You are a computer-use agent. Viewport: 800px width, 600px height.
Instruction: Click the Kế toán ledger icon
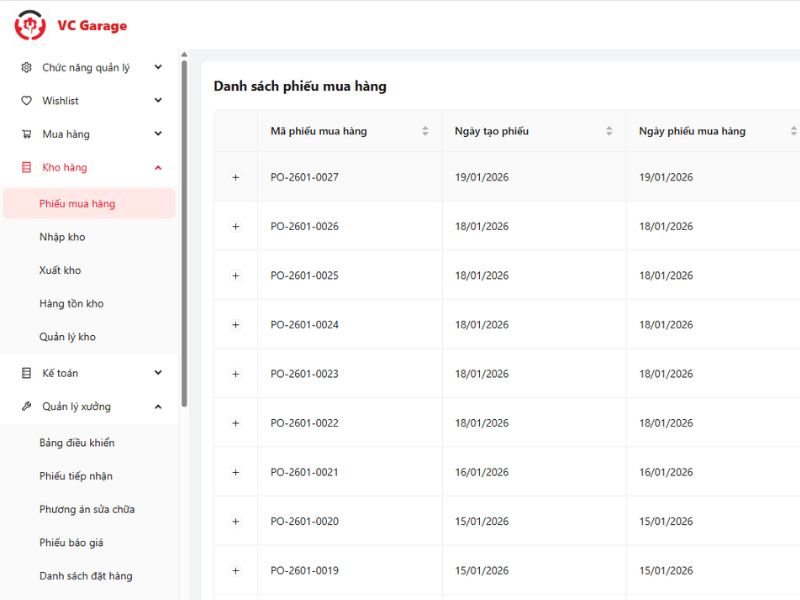coord(25,372)
